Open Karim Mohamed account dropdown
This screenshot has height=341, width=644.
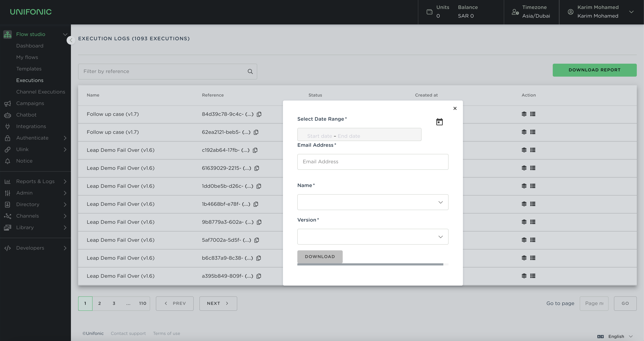click(631, 12)
